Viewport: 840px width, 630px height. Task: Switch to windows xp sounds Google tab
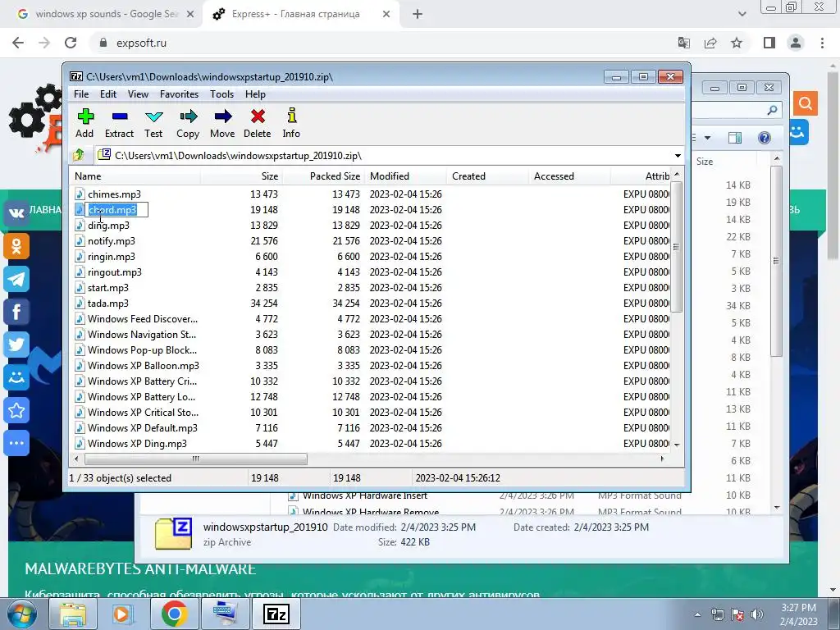tap(105, 14)
